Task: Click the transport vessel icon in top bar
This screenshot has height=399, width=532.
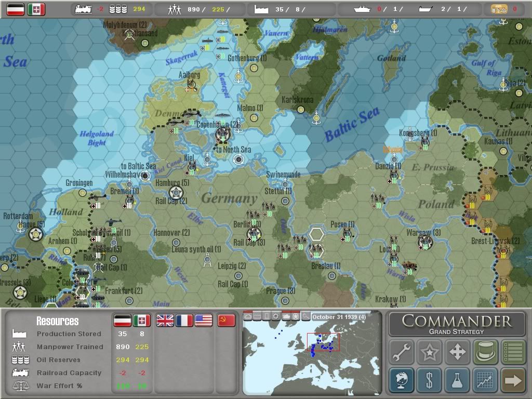Action: 425,9
